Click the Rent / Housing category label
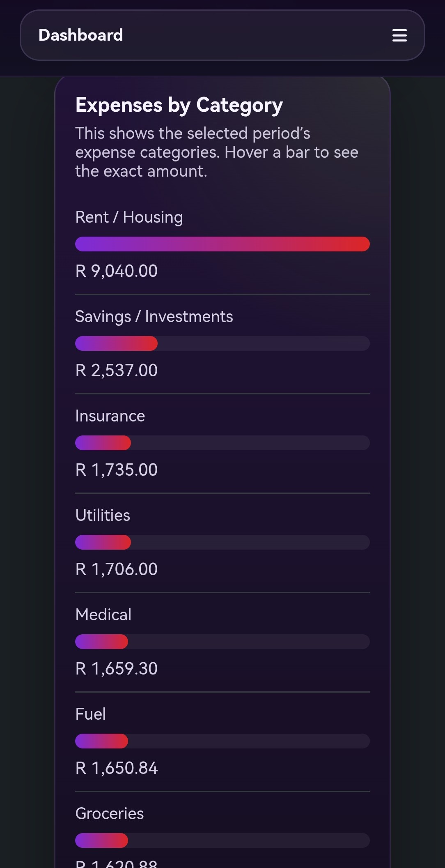 (129, 217)
